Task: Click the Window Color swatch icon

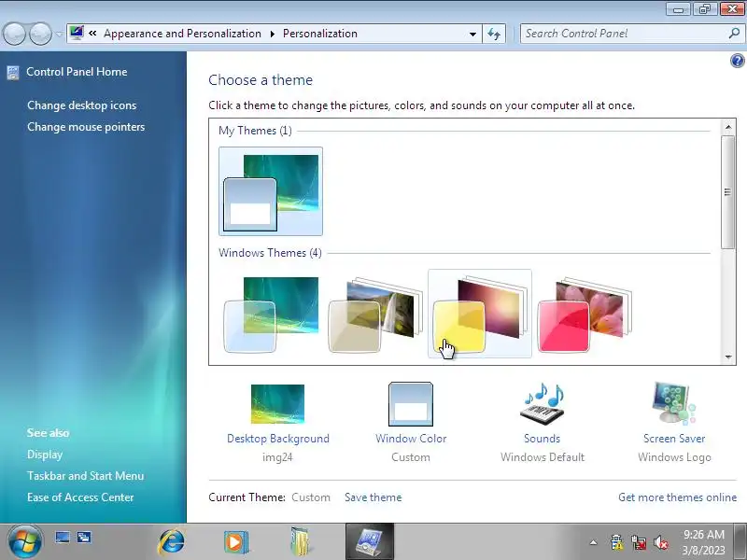Action: [411, 404]
